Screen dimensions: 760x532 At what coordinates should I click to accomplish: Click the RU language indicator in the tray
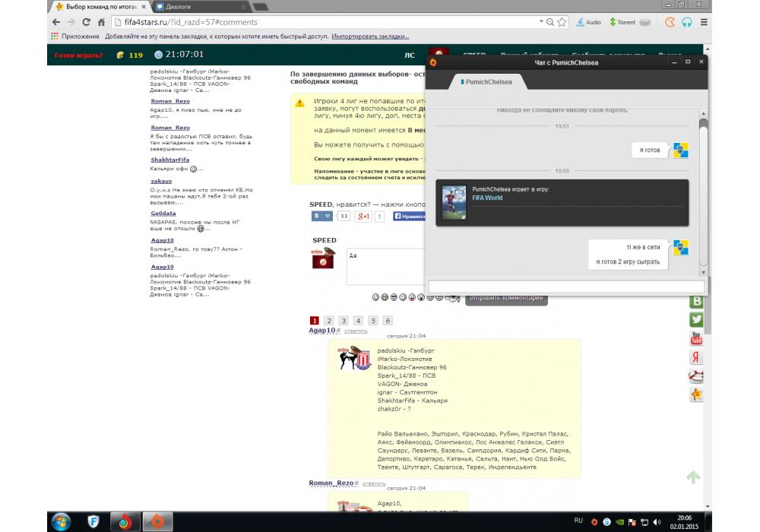(x=578, y=521)
